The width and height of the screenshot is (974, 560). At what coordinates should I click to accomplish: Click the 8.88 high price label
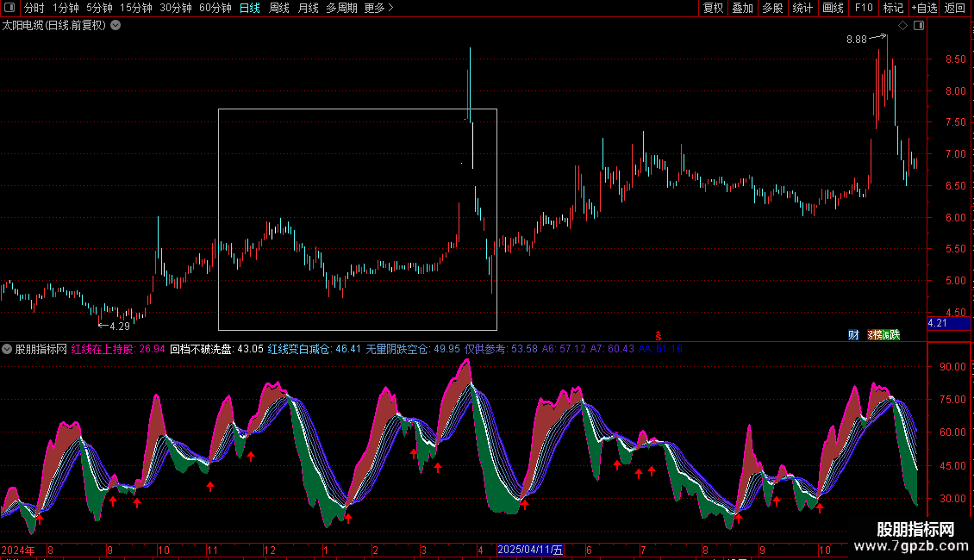[x=856, y=39]
